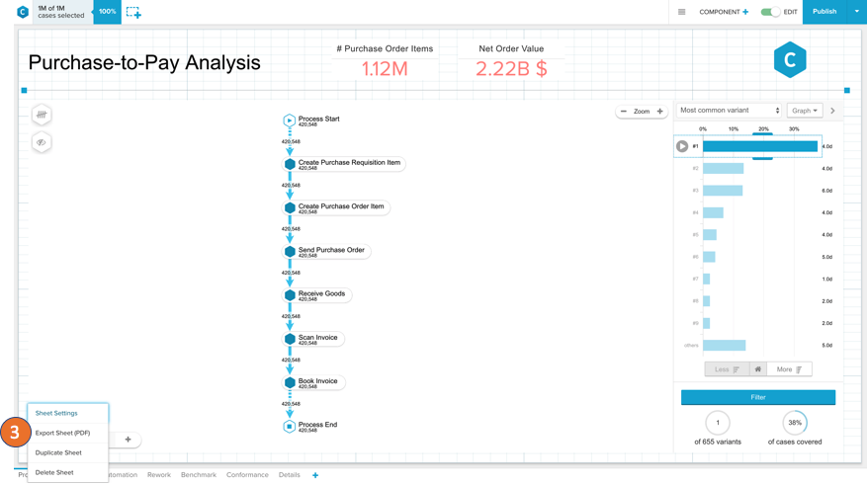Toggle the EDIT mode switch
Image resolution: width=868 pixels, height=485 pixels.
(769, 12)
